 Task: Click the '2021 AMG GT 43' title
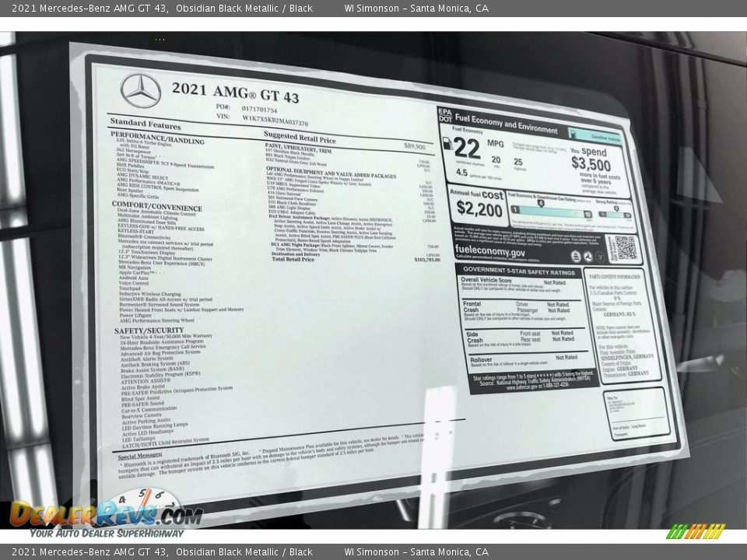235,93
